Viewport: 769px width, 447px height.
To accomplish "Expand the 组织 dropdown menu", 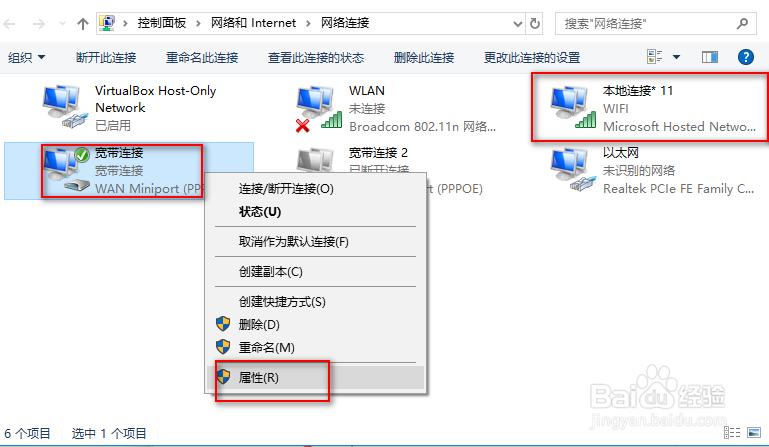I will click(x=26, y=57).
